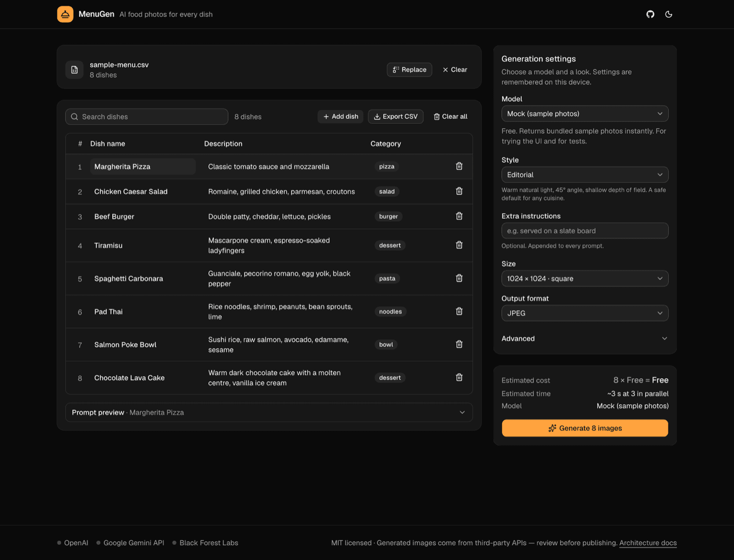Click the Chicken Caesar Salad name
The width and height of the screenshot is (734, 560).
click(131, 192)
